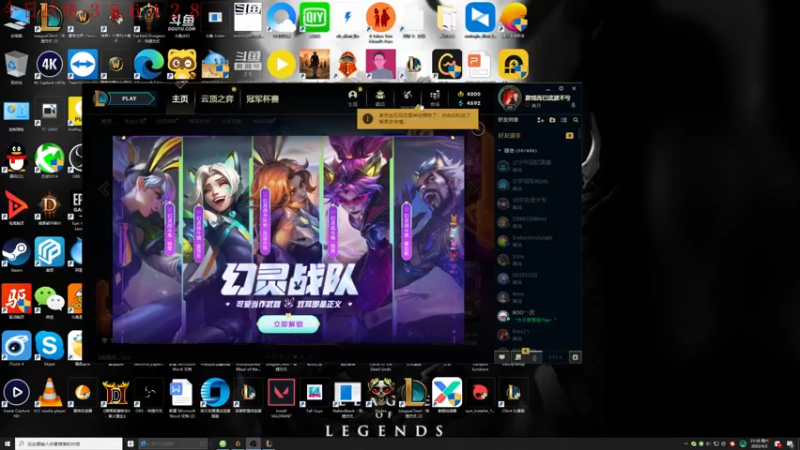Open Task View on the taskbar

pyautogui.click(x=131, y=444)
